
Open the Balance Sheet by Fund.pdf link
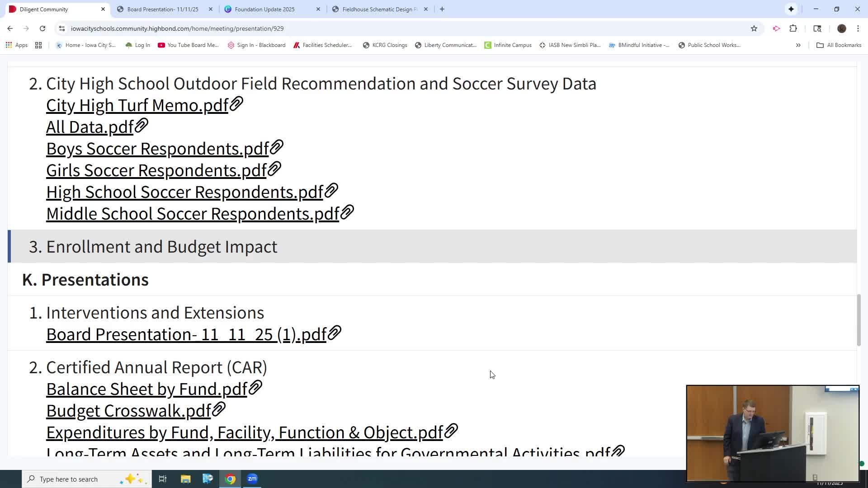click(146, 389)
